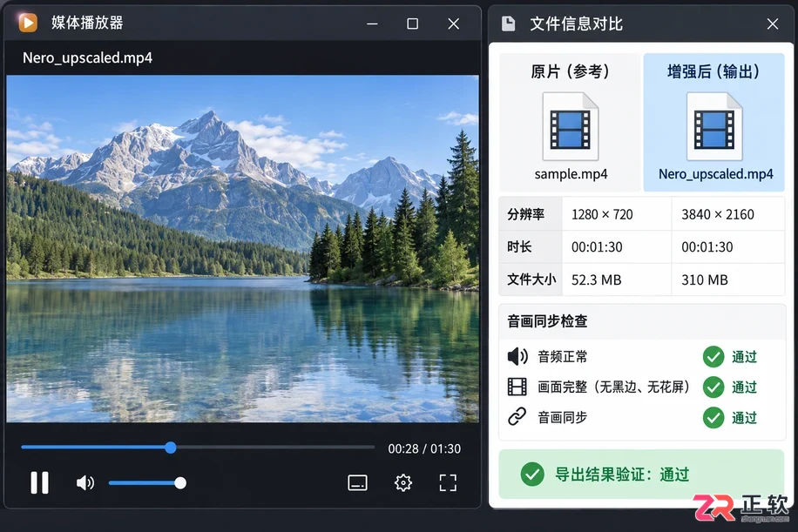798x532 pixels.
Task: Open player settings gear icon
Action: (x=403, y=482)
